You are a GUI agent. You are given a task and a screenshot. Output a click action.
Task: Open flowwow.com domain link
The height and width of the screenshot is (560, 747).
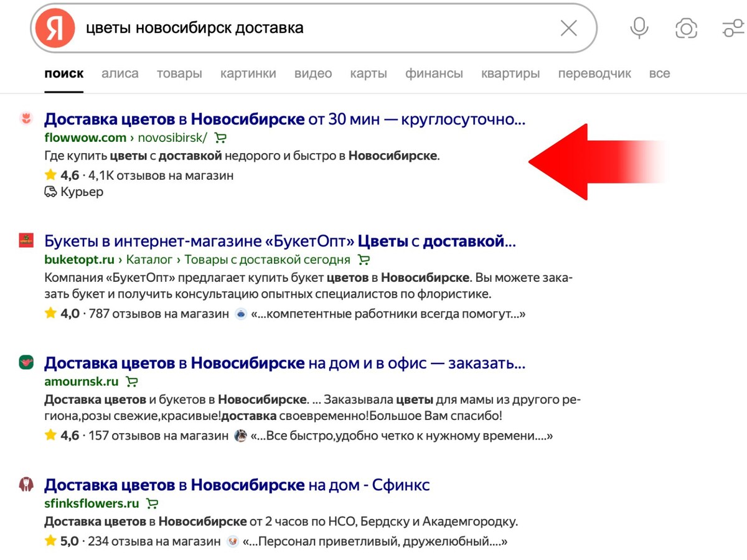pyautogui.click(x=85, y=138)
